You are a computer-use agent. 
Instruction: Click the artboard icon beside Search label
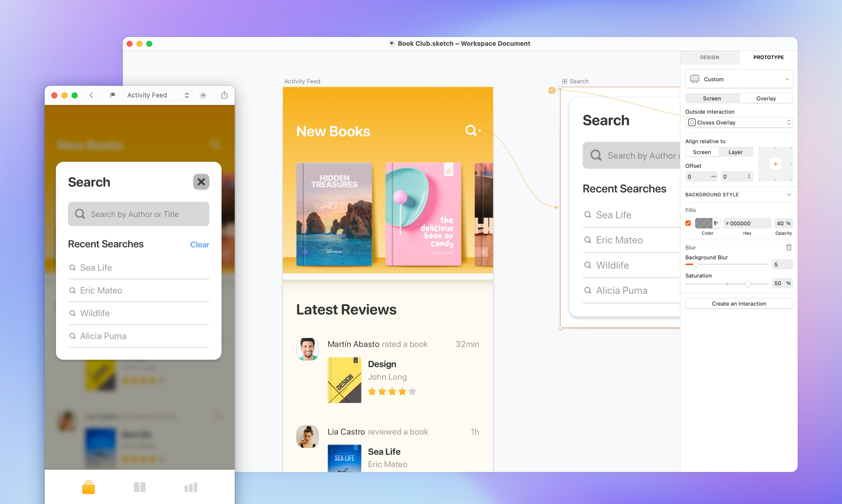tap(564, 82)
